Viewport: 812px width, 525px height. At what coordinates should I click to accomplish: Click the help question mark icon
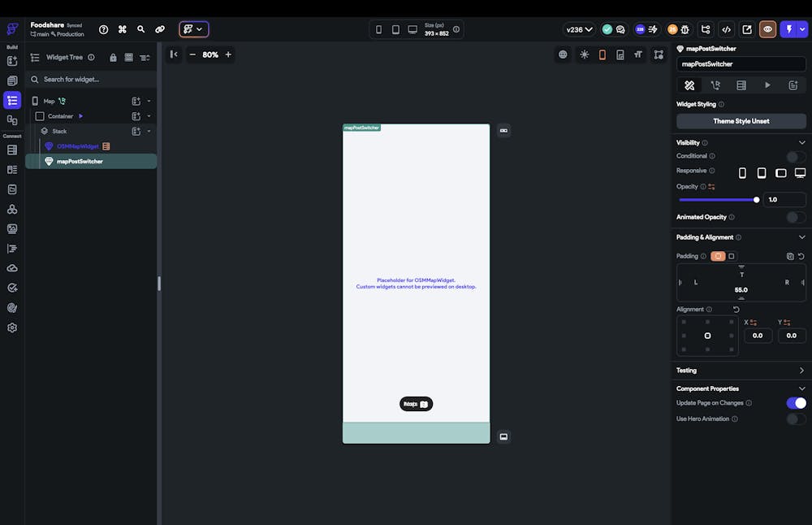coord(104,29)
